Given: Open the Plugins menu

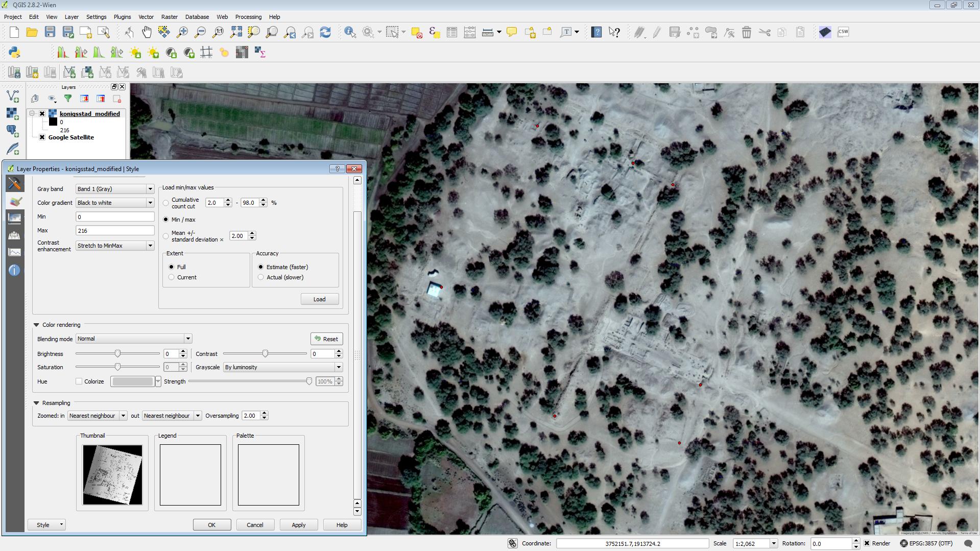Looking at the screenshot, I should click(x=122, y=17).
